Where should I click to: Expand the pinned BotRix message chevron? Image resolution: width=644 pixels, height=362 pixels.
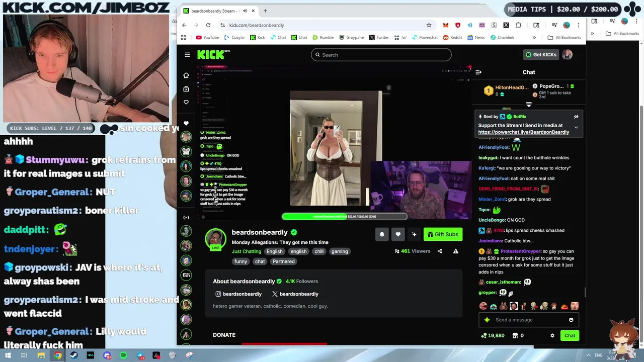pos(576,128)
